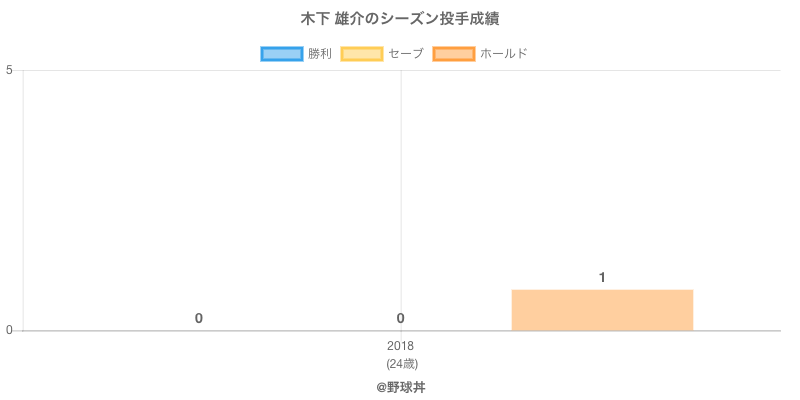Click the 2018 x-axis label
The width and height of the screenshot is (800, 400).
(400, 346)
